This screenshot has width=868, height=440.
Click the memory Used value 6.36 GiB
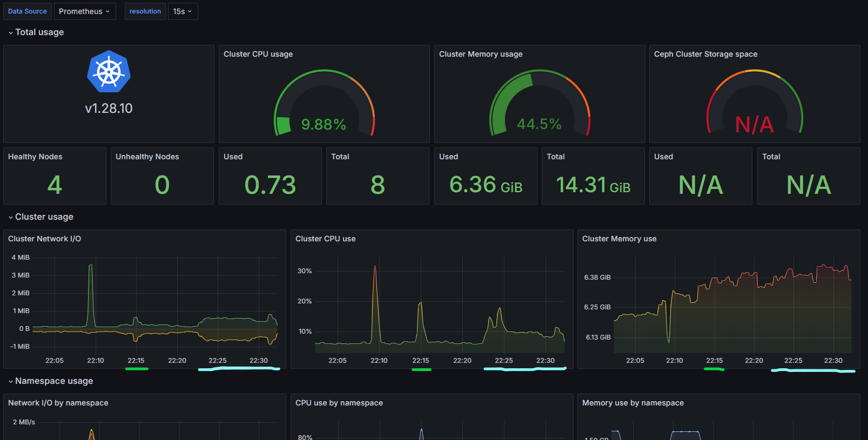click(x=486, y=185)
